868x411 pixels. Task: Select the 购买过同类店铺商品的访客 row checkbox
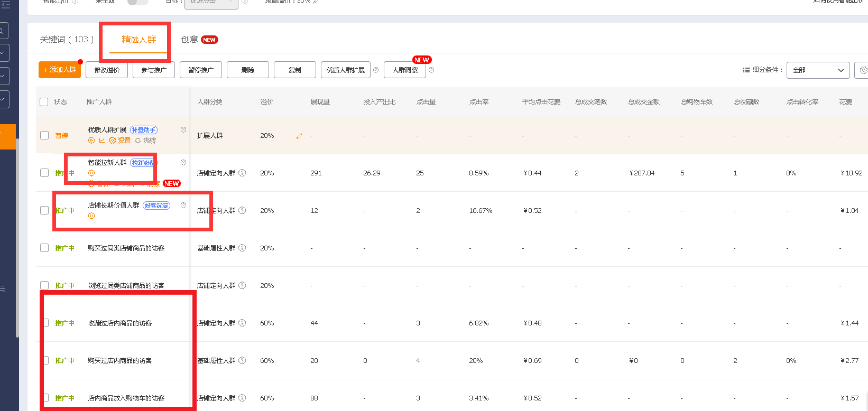44,248
